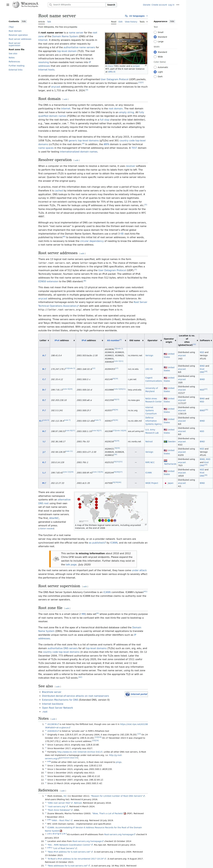
Task: Open the main menu hamburger icon
Action: click(8, 5)
